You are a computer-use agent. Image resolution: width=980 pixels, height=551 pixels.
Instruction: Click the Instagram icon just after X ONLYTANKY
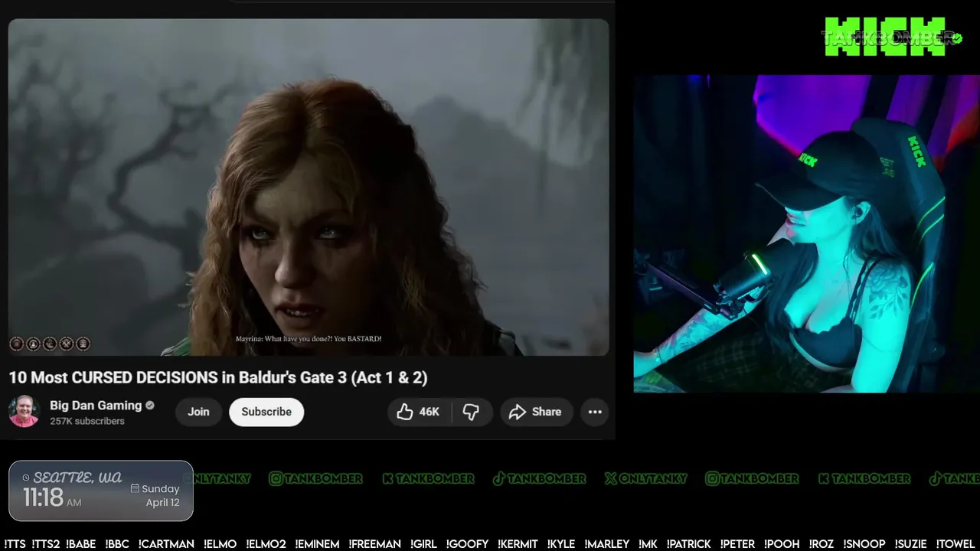[x=712, y=478]
